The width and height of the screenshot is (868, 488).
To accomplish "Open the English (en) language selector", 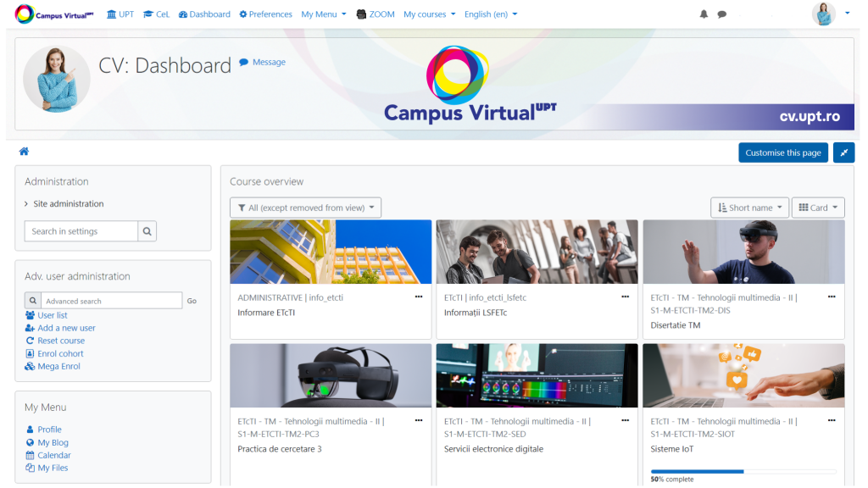I will [491, 14].
